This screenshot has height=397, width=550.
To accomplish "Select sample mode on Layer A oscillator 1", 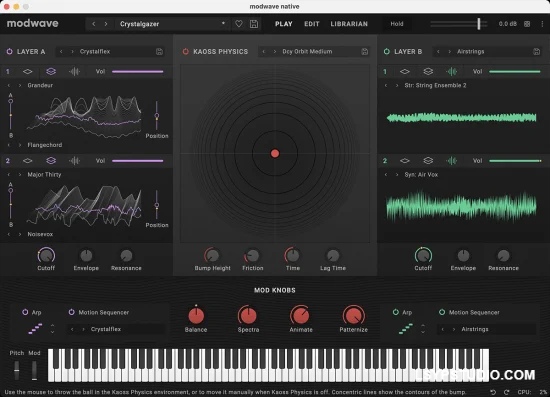I will [74, 72].
